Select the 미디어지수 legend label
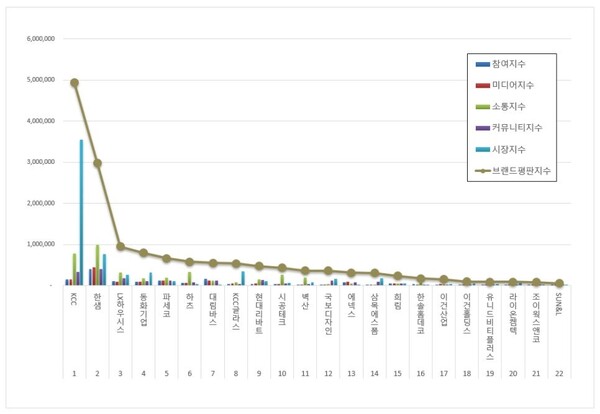This screenshot has width=600, height=414. coord(512,85)
